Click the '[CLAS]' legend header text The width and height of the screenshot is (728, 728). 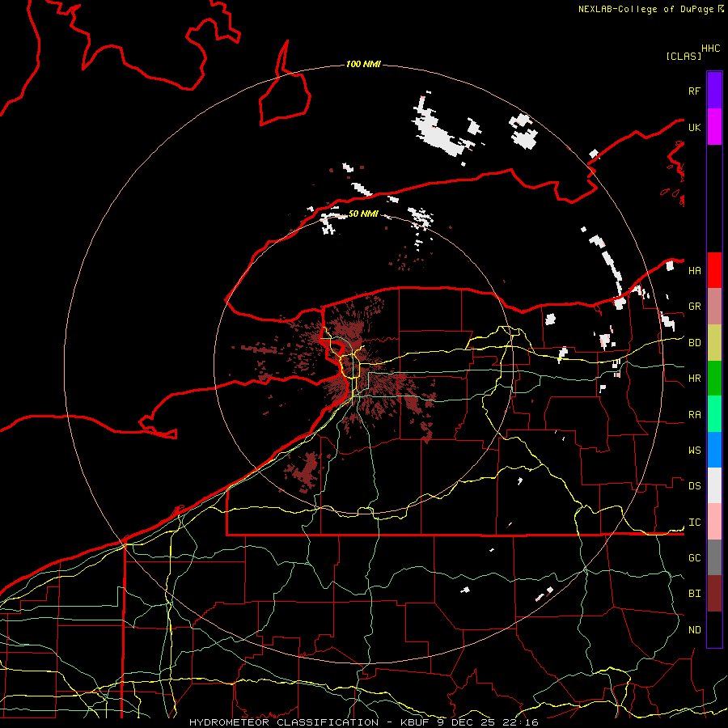click(684, 57)
